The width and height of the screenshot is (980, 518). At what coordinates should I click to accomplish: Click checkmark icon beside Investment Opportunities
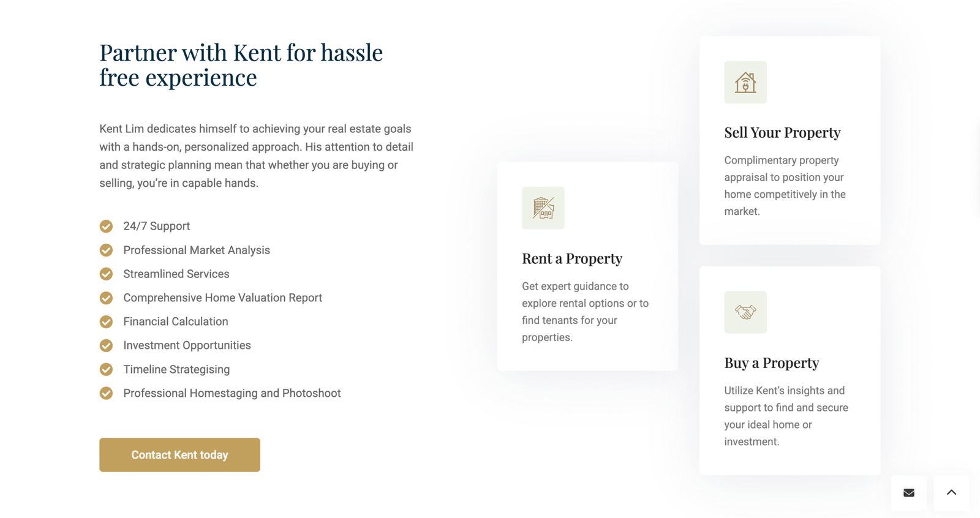coord(106,346)
